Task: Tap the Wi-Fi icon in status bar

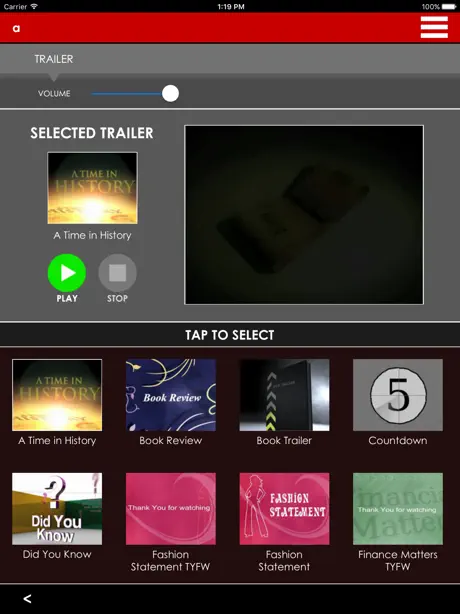Action: tap(34, 6)
